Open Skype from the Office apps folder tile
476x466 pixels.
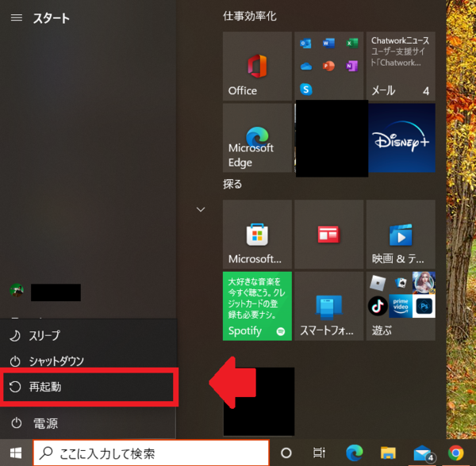pos(306,90)
